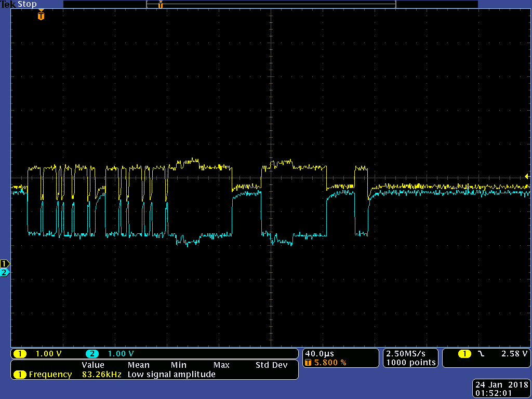Click the 24 Jan 2018 date readout

coord(502,385)
